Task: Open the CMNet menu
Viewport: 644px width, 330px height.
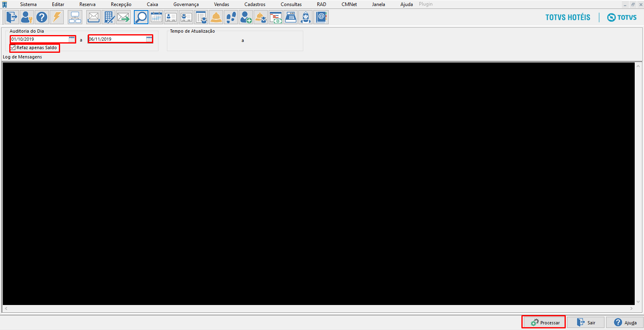Action: coord(349,4)
